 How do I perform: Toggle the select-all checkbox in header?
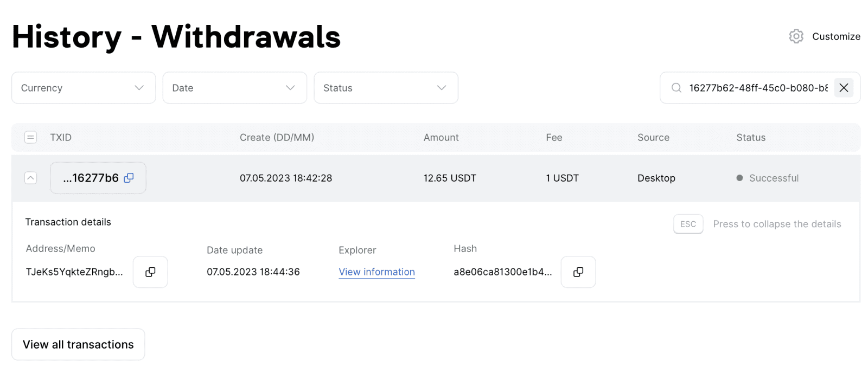click(x=31, y=137)
